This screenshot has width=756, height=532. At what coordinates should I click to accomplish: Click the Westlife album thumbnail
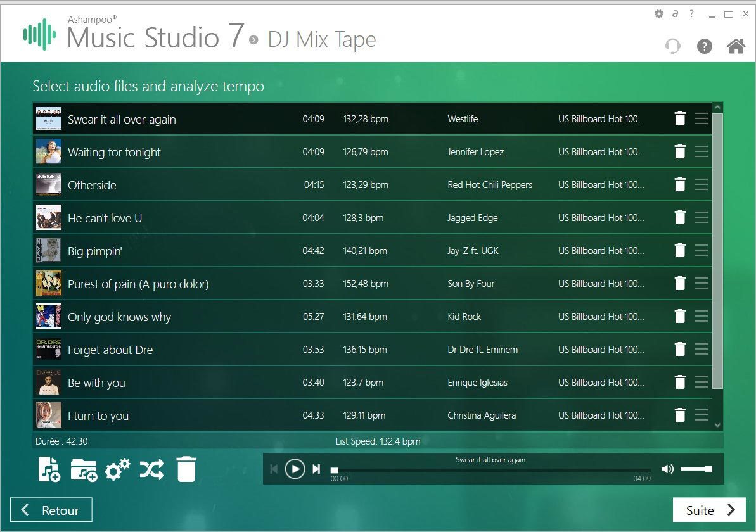[x=49, y=118]
